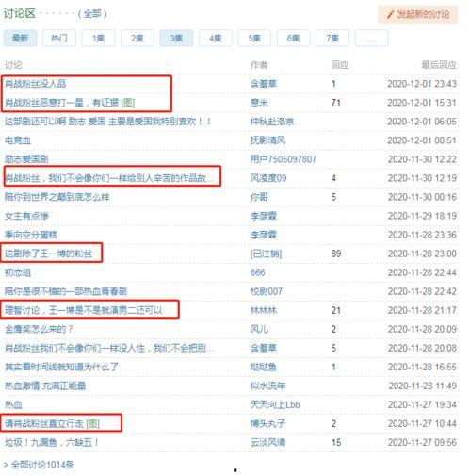The width and height of the screenshot is (470, 476).
Task: Open thread 垃圾！九漏鱼，六缺五！
Action: (x=52, y=442)
